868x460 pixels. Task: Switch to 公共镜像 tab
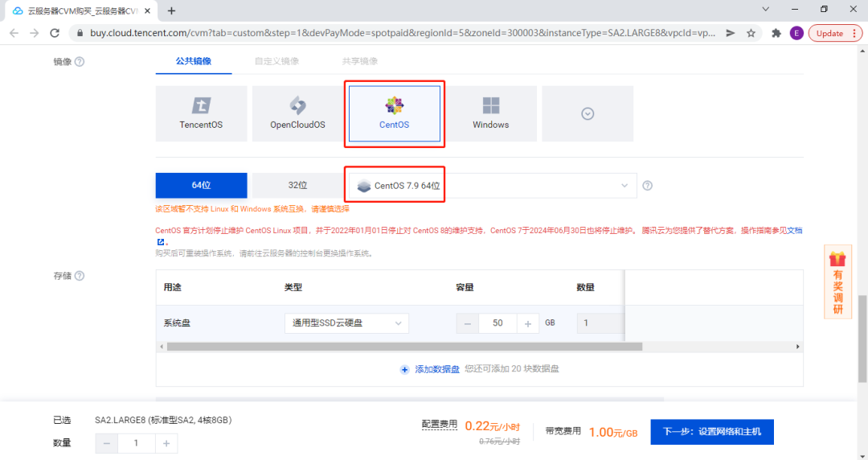[x=193, y=61]
